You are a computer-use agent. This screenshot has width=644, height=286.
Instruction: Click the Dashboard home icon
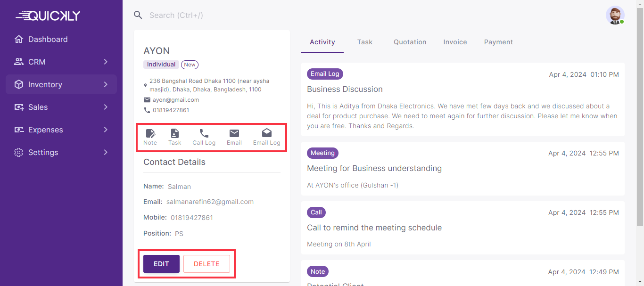[19, 39]
